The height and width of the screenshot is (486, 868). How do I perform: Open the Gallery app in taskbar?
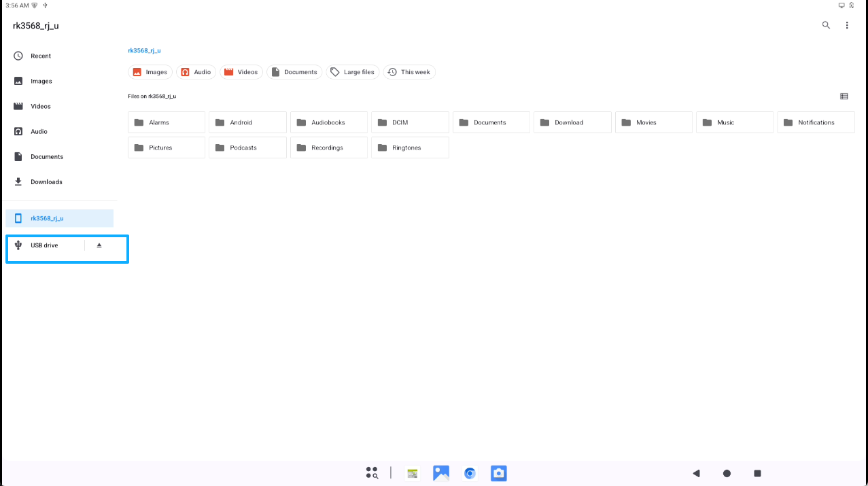coord(441,473)
